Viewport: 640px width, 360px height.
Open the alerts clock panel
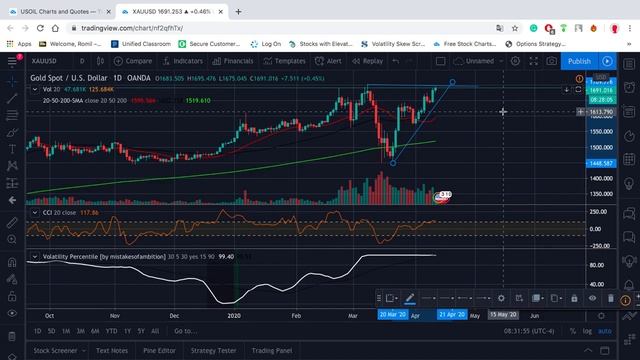(x=629, y=87)
